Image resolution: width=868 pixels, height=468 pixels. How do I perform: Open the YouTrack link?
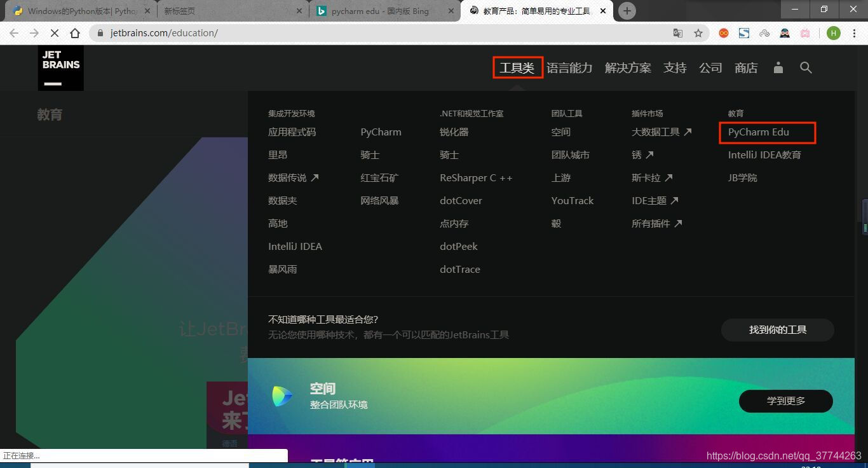point(572,200)
